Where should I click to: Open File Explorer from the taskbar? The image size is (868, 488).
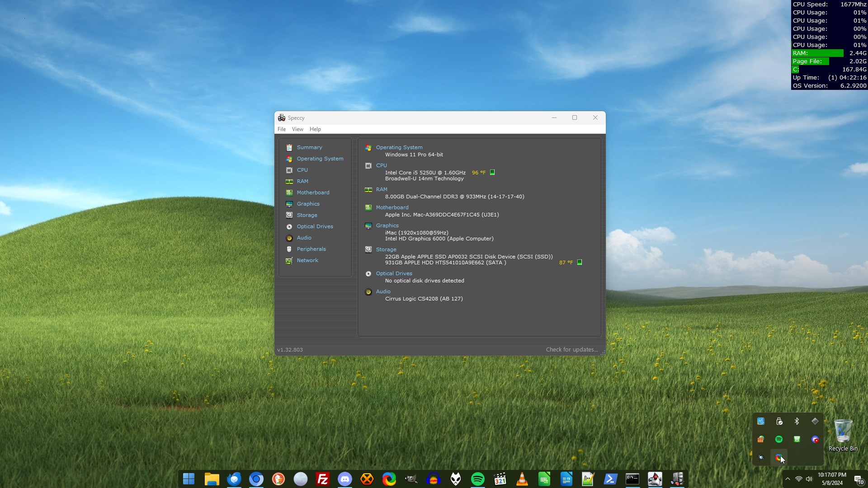pyautogui.click(x=212, y=479)
